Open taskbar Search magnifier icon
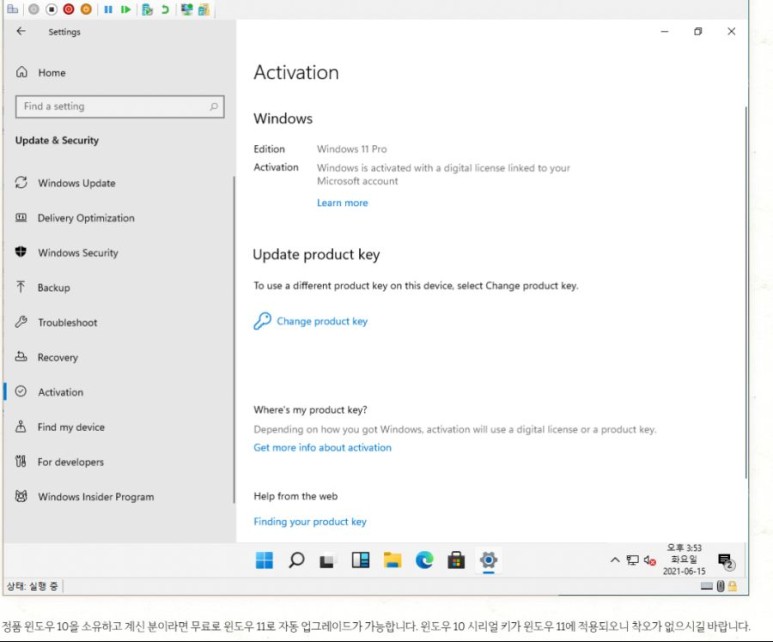This screenshot has height=642, width=773. point(296,560)
